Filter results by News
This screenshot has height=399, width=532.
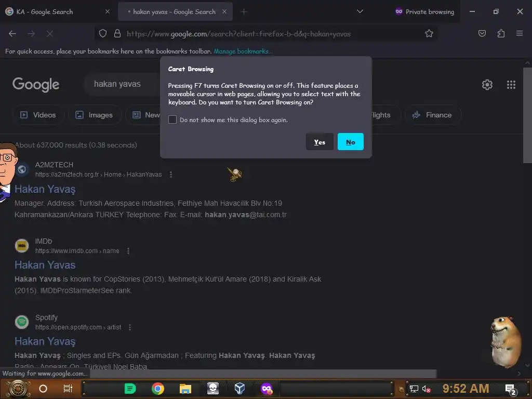pos(143,115)
